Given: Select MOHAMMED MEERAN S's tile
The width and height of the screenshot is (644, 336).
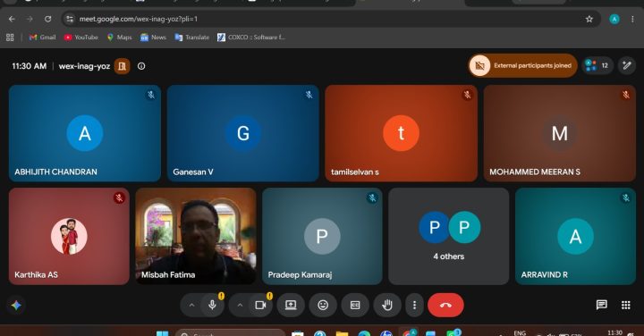Looking at the screenshot, I should [x=559, y=133].
